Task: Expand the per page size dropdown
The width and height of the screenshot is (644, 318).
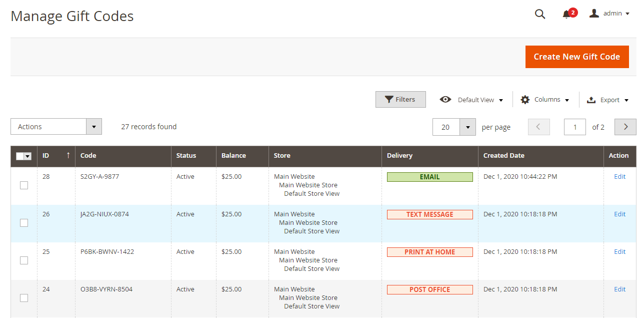Action: 467,127
